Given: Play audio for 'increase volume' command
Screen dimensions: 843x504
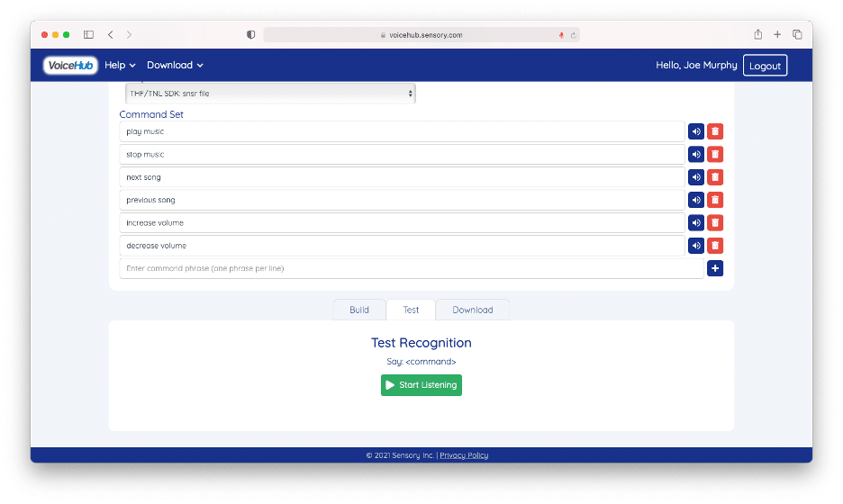Looking at the screenshot, I should click(x=695, y=222).
